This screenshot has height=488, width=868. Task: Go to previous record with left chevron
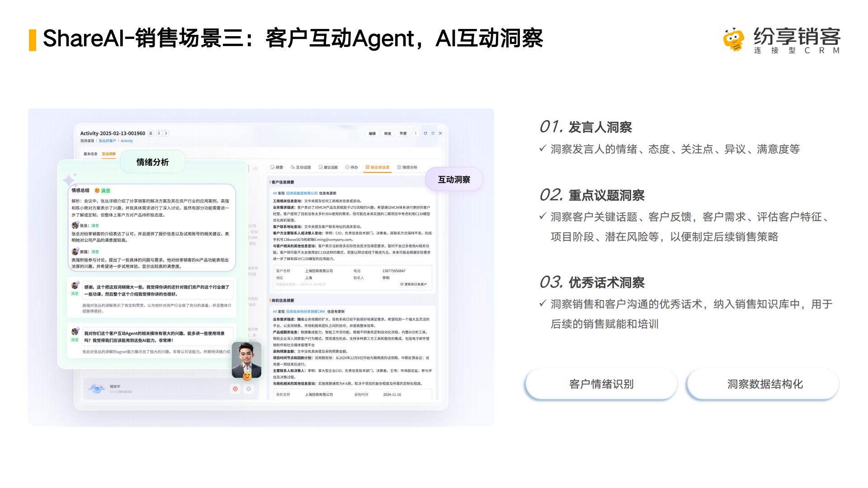pyautogui.click(x=159, y=133)
